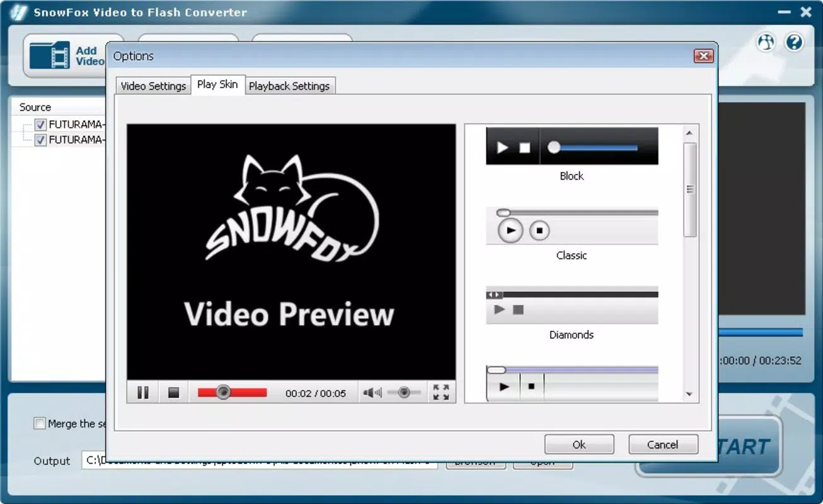
Task: Click the red preview seek bar knob
Action: 222,392
